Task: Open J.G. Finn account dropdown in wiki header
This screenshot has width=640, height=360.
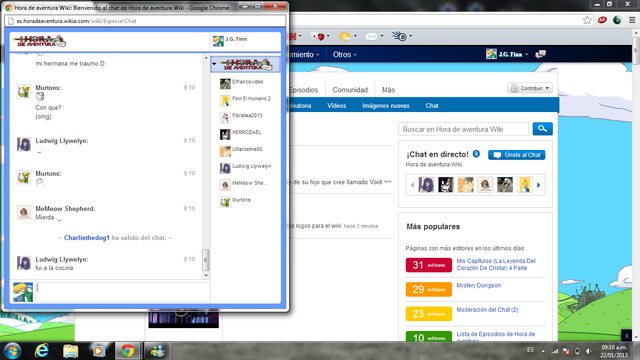Action: (x=507, y=54)
